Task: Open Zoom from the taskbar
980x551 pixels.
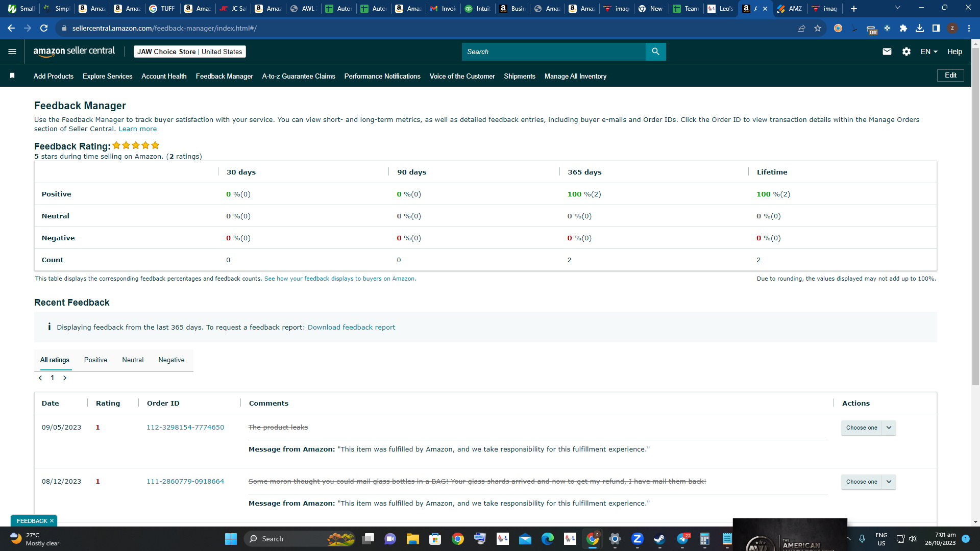Action: coord(638,539)
